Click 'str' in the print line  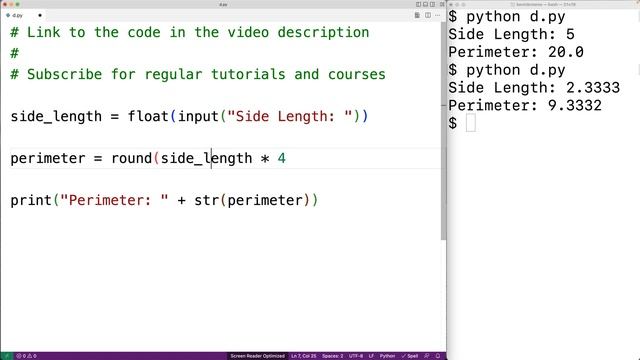(x=207, y=200)
